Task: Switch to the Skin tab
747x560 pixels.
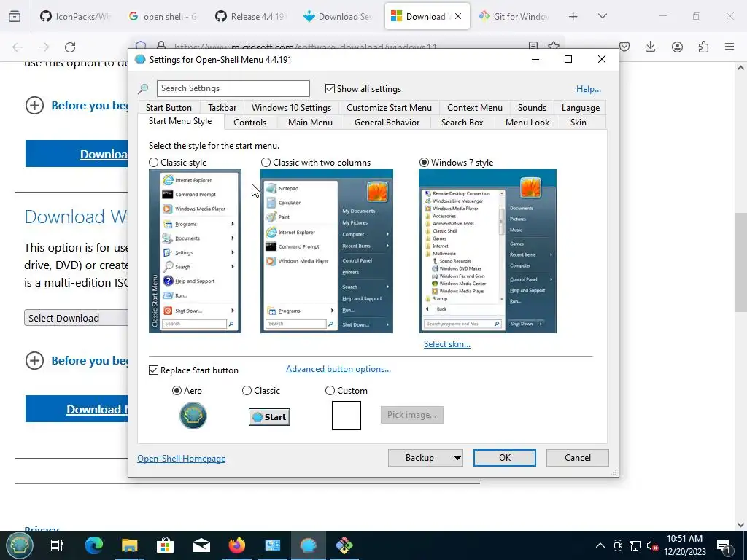Action: [578, 122]
